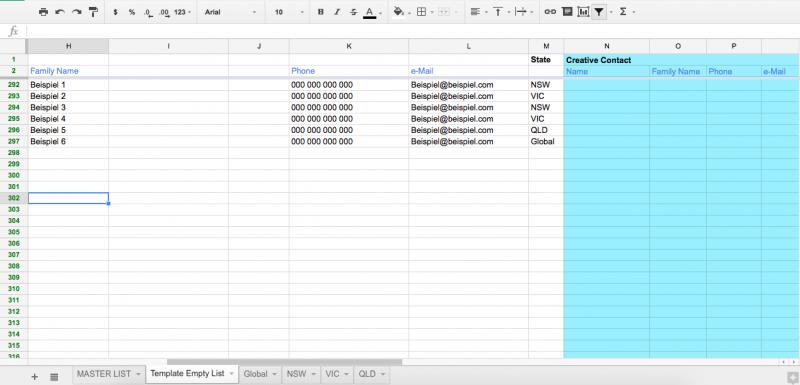Click the print icon in toolbar
Viewport: 800px width, 385px height.
(43, 12)
